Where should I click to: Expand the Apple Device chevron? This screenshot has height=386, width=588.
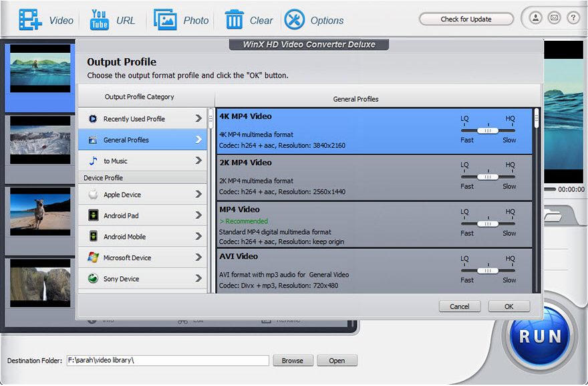(x=198, y=194)
